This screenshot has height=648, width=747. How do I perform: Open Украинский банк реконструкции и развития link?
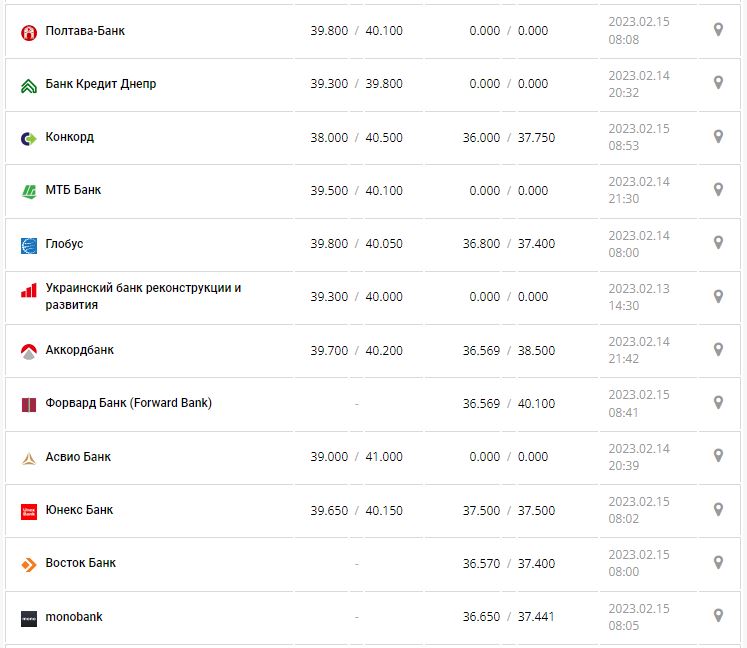click(x=143, y=296)
